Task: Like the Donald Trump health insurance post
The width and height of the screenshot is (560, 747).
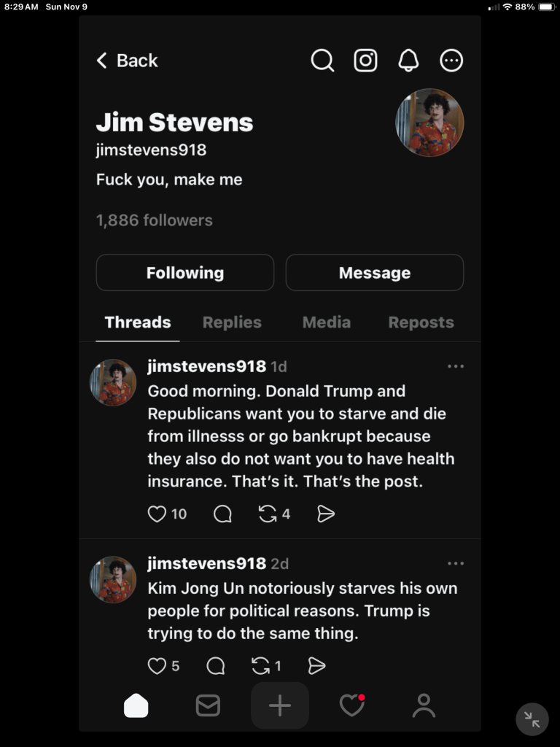Action: 157,514
